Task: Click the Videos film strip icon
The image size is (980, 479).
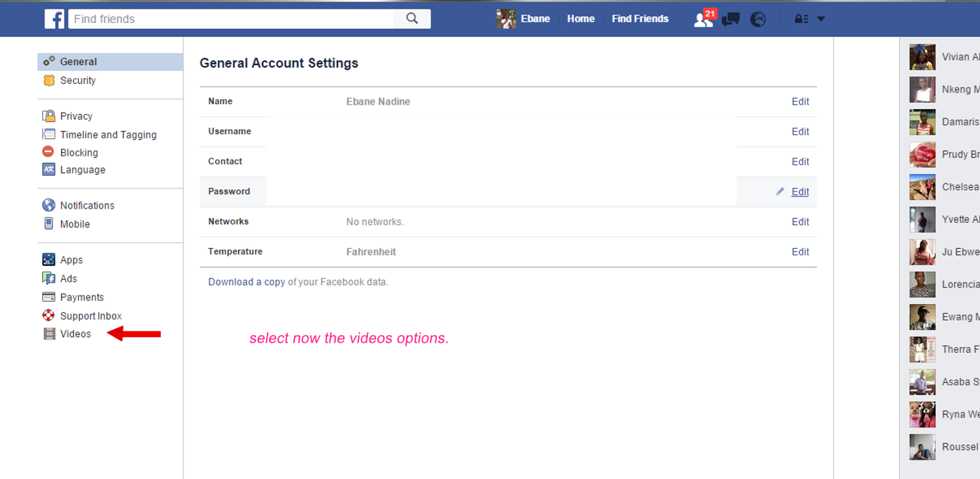Action: pos(50,333)
